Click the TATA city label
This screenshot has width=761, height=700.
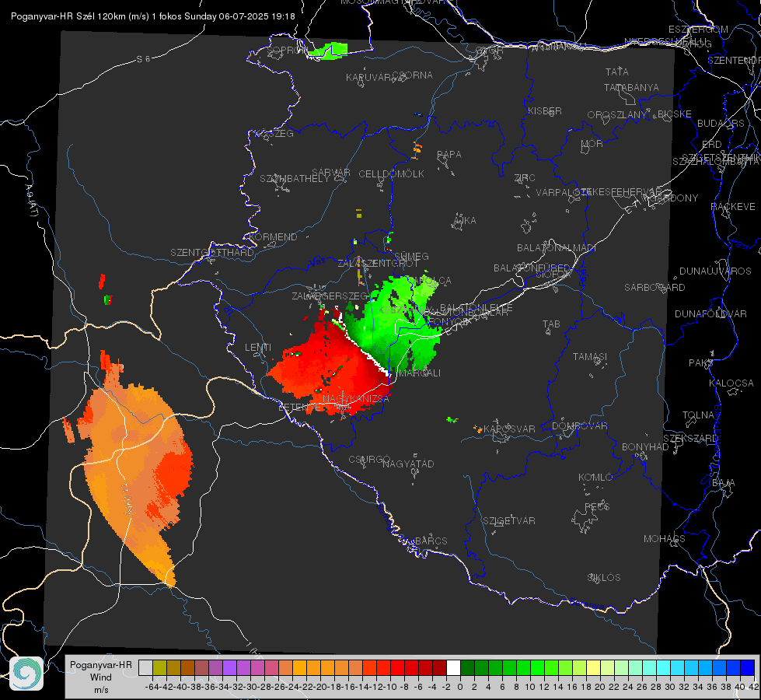click(617, 72)
